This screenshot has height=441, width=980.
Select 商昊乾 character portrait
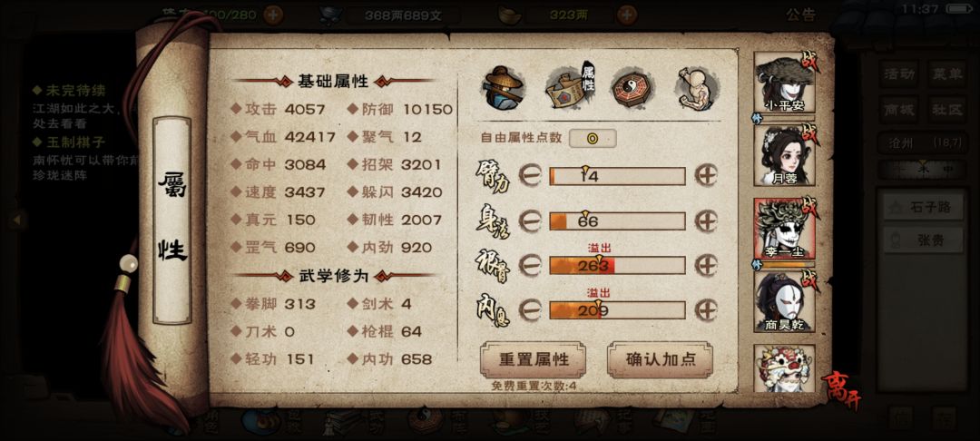pyautogui.click(x=785, y=301)
